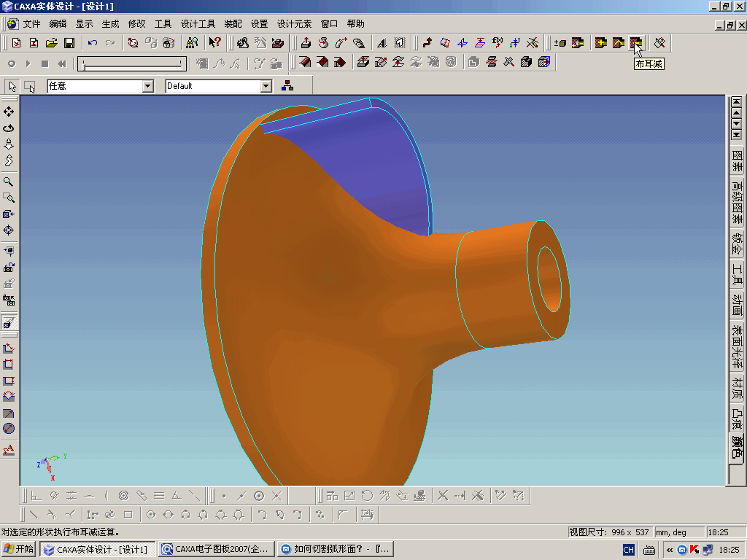The height and width of the screenshot is (560, 747).
Task: Select the diameter dimension circle tool
Action: 9,429
